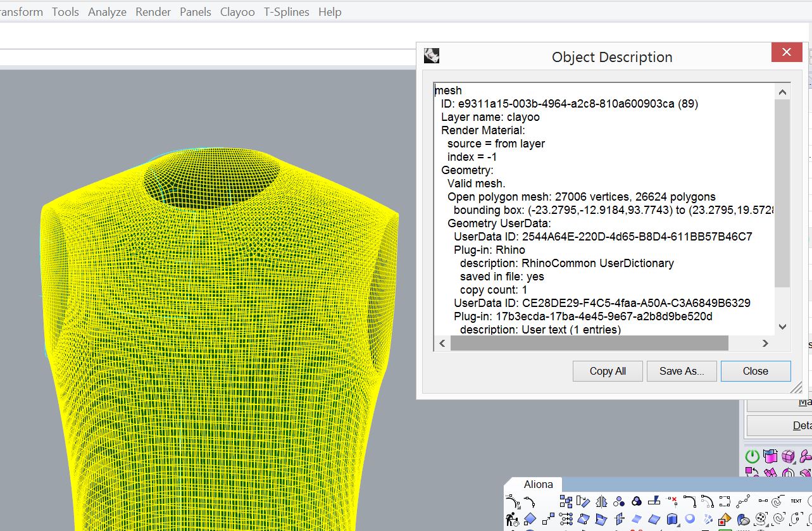812x531 pixels.
Task: Click the horizontal scrollbar right arrow
Action: click(765, 344)
